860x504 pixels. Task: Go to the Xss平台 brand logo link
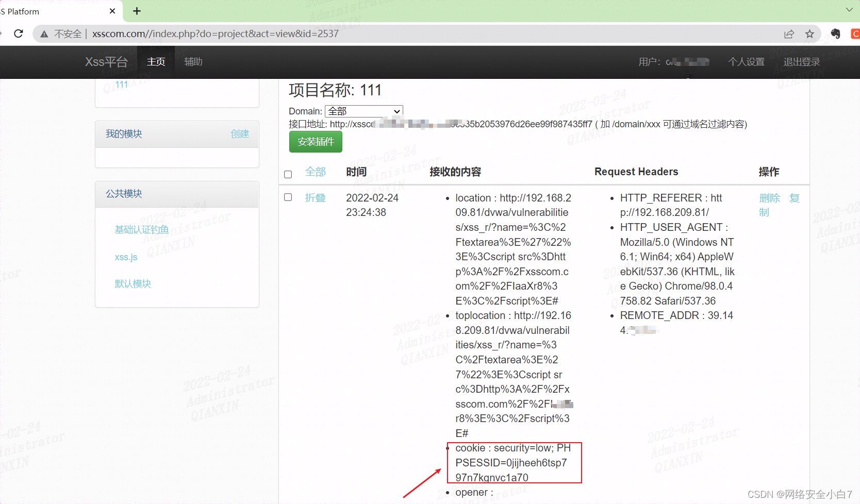click(x=106, y=62)
